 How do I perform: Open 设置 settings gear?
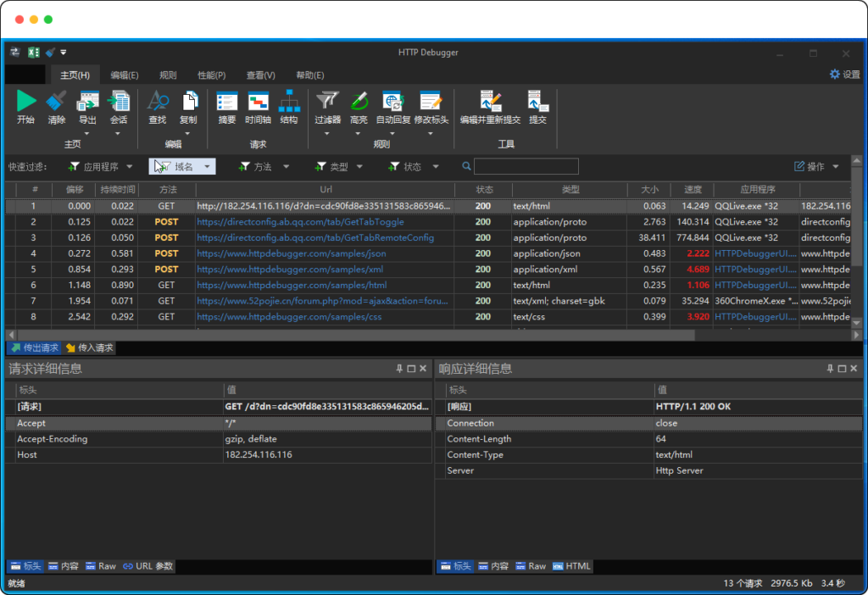tap(845, 75)
